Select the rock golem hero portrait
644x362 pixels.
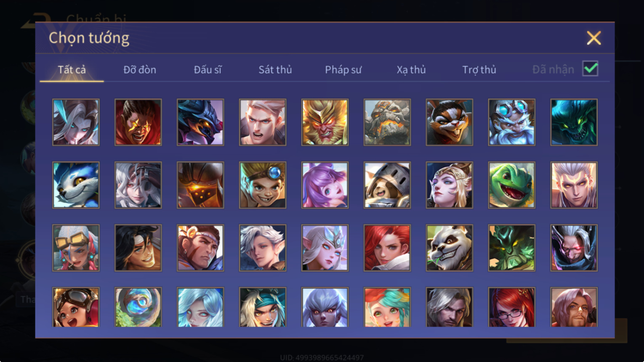click(x=387, y=122)
